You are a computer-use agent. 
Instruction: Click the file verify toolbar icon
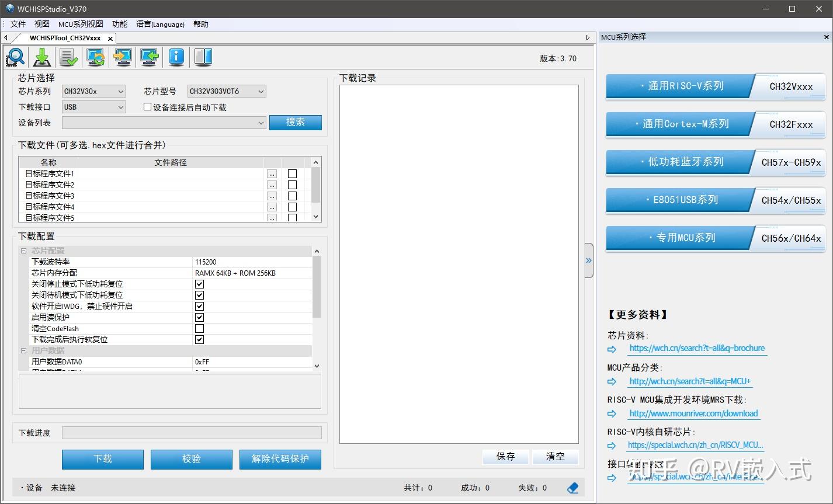coord(68,57)
